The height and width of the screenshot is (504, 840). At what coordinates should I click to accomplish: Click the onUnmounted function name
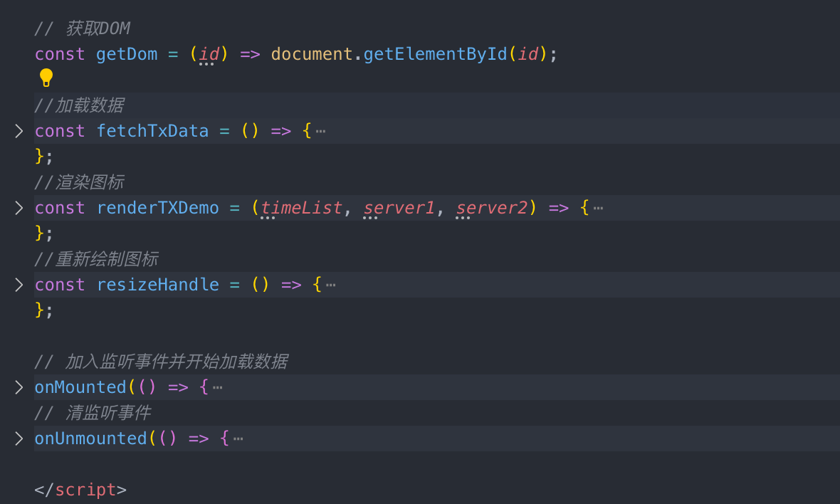90,439
